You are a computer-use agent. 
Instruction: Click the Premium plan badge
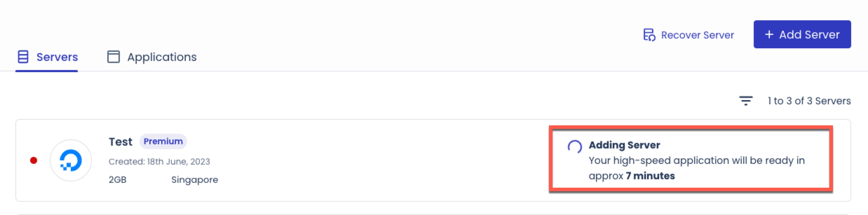coord(163,141)
